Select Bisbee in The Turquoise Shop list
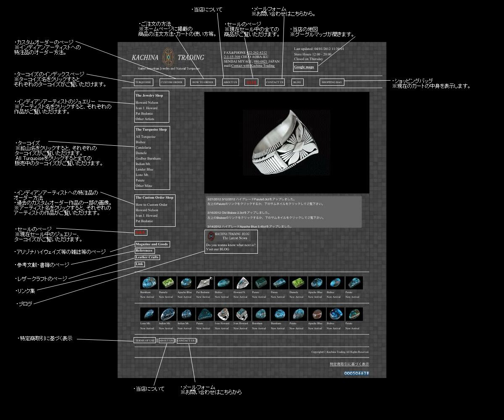This screenshot has height=420, width=504. tap(141, 142)
